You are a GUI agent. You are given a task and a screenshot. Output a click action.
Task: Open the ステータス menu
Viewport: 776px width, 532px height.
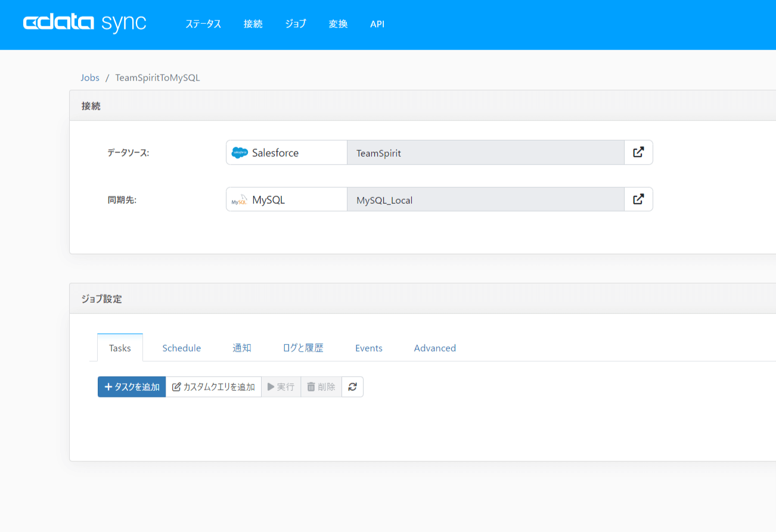[x=203, y=24]
